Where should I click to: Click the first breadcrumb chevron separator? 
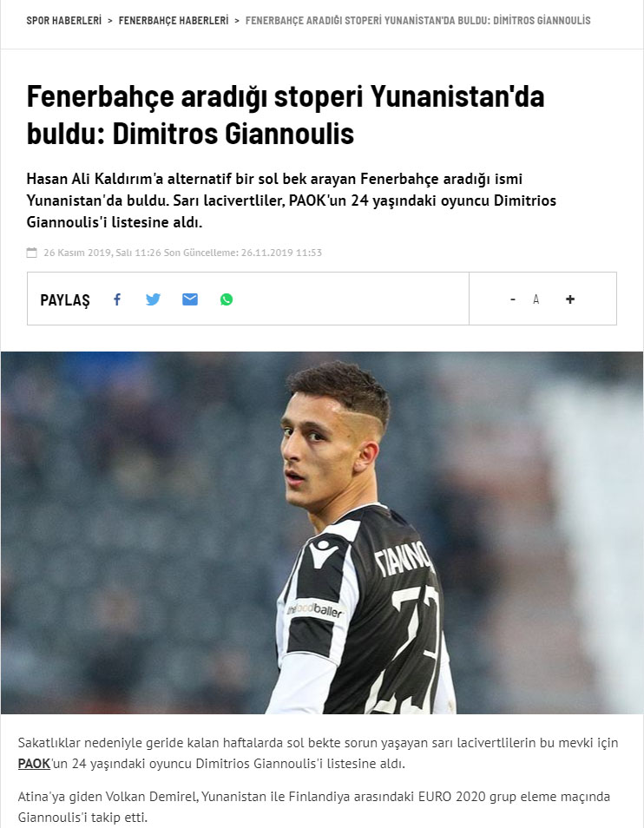click(110, 21)
